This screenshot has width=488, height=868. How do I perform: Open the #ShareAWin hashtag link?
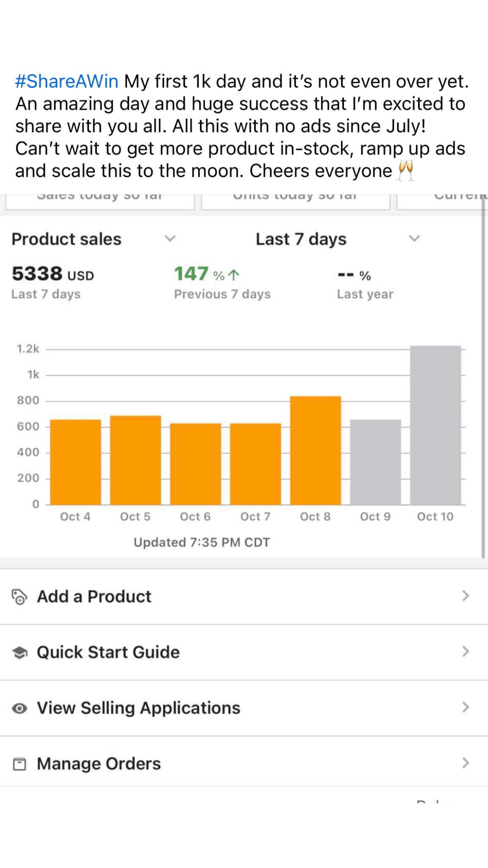pyautogui.click(x=67, y=81)
